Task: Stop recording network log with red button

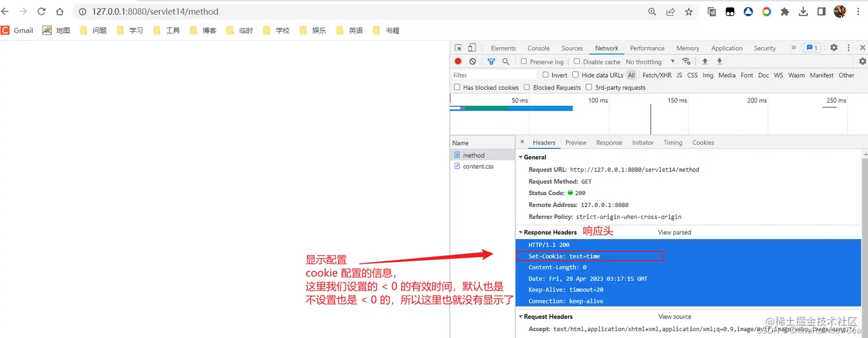Action: pos(458,62)
